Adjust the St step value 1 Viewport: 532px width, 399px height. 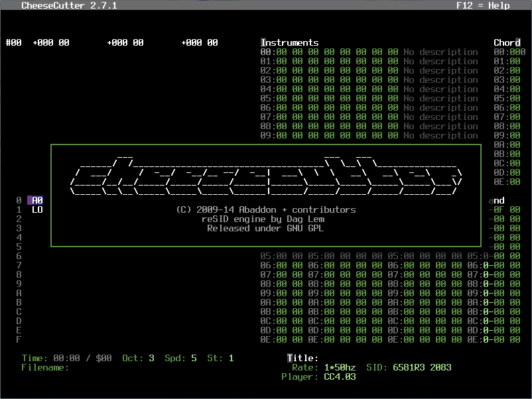(x=231, y=358)
